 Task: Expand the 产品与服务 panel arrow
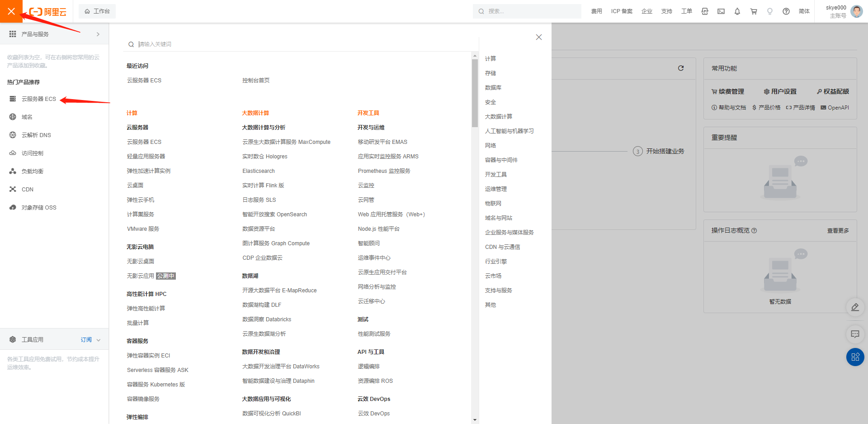point(98,33)
